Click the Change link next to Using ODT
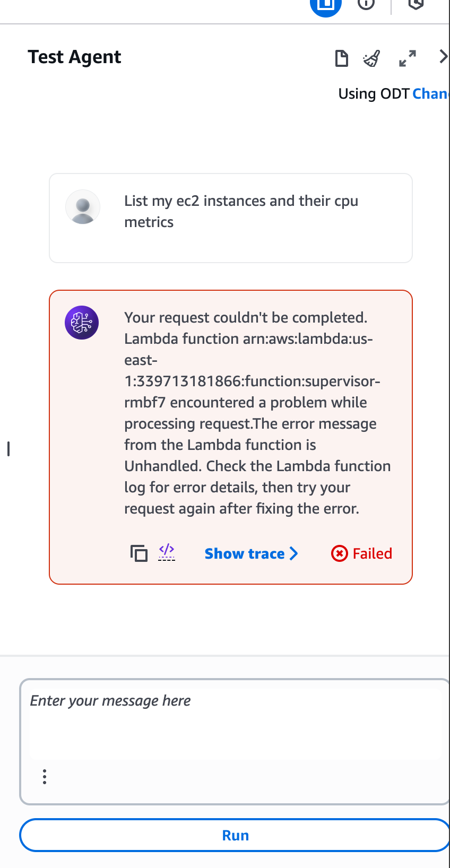 [x=430, y=94]
